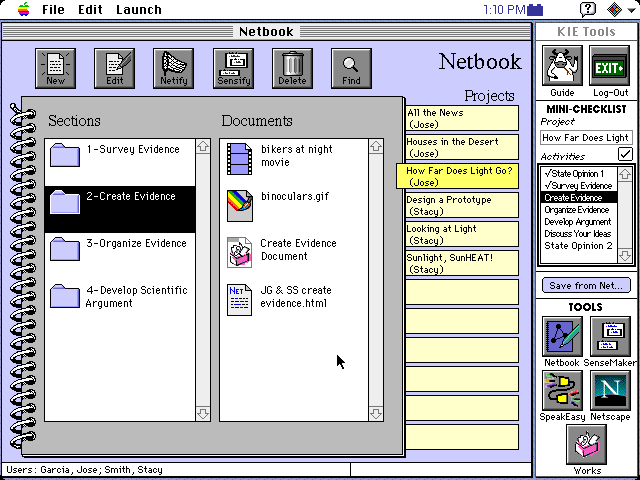Click the Sections list scroll up arrow
Screen dimensions: 640x480
point(203,147)
